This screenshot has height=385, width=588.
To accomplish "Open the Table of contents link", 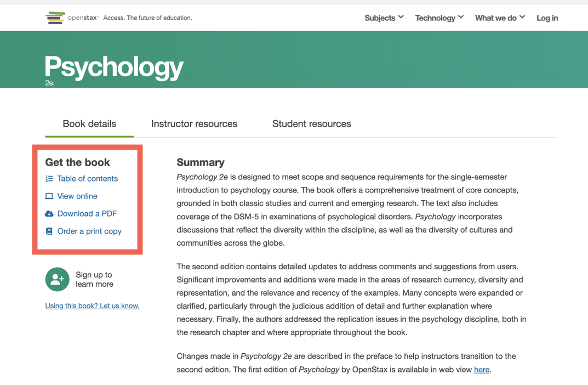I will coord(87,178).
